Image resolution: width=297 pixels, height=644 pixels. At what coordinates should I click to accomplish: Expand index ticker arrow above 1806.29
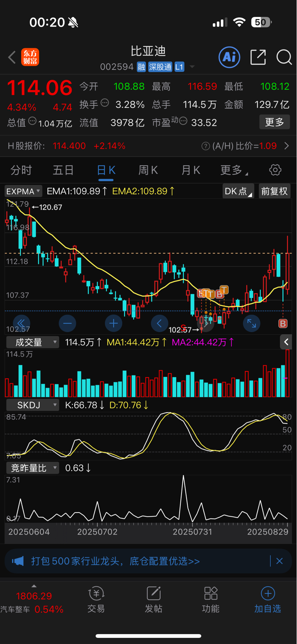click(34, 586)
